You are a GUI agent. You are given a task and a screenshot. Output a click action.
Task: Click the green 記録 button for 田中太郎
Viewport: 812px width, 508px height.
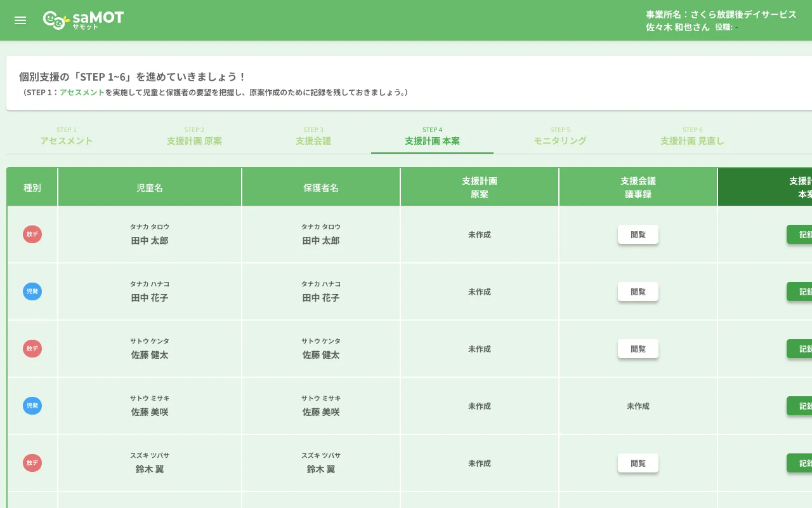coord(804,234)
